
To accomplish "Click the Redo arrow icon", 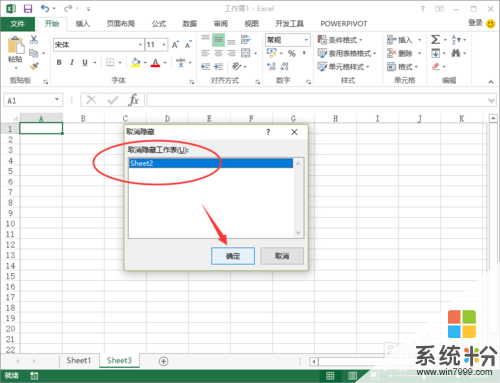I will click(x=68, y=8).
